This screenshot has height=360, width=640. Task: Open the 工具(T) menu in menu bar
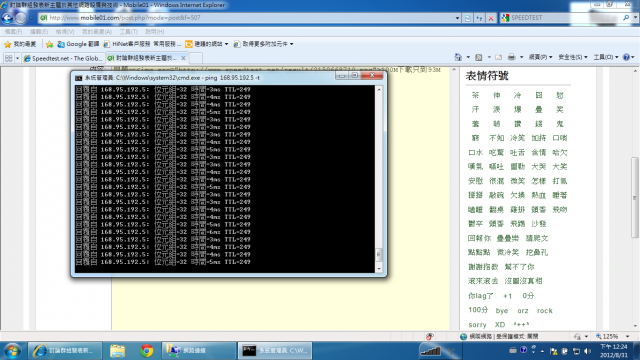pyautogui.click(x=128, y=31)
